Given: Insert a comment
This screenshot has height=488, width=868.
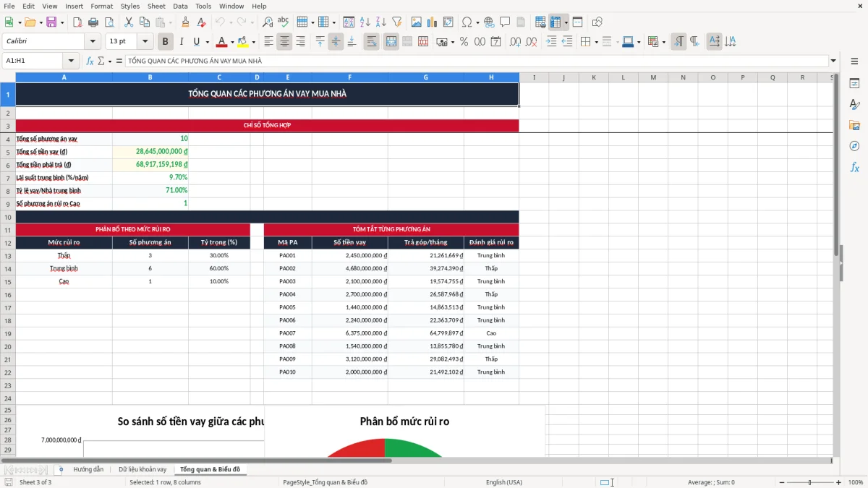Looking at the screenshot, I should (x=505, y=22).
